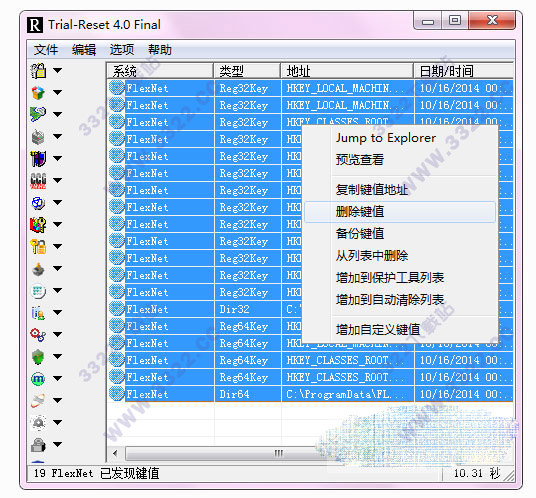Screen dimensions: 536x498
Task: Open dropdown arrow beside gray package icon
Action: [57, 136]
